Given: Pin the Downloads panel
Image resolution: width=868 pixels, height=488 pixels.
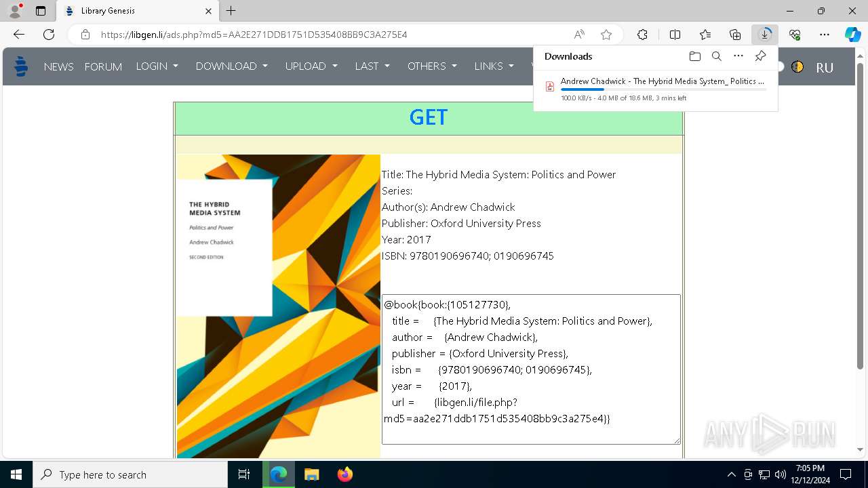Looking at the screenshot, I should point(760,56).
